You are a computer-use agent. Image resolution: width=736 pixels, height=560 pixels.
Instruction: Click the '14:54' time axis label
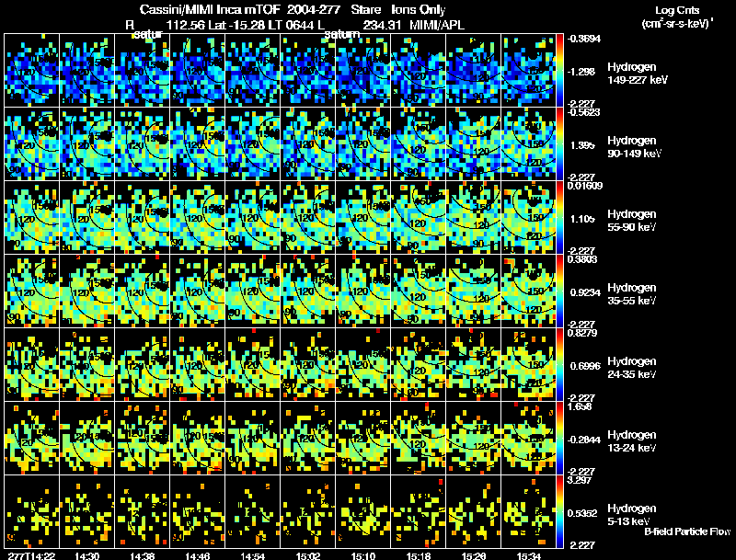point(253,555)
